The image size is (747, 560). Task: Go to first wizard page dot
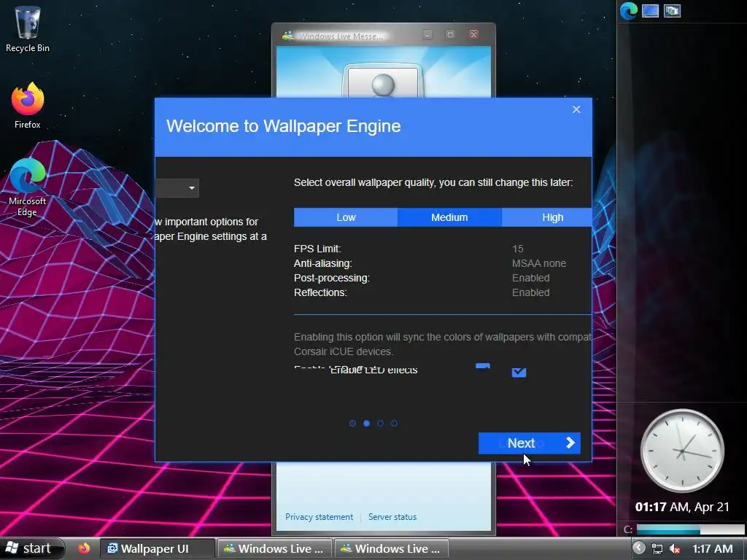(x=352, y=424)
